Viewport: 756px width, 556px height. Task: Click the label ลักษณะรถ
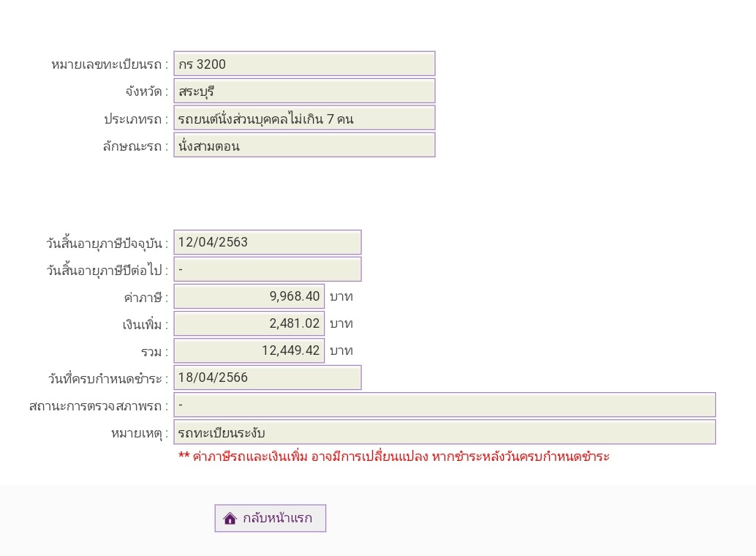[135, 146]
